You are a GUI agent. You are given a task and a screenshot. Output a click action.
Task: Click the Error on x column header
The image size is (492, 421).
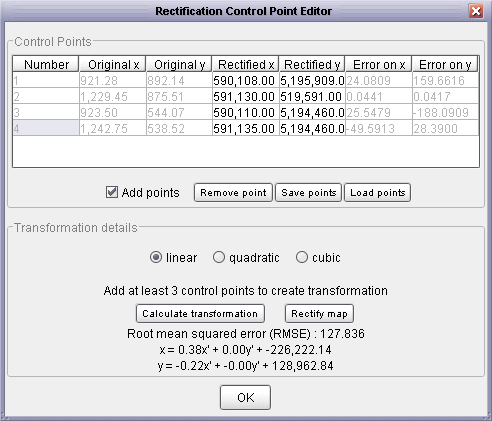(x=379, y=64)
